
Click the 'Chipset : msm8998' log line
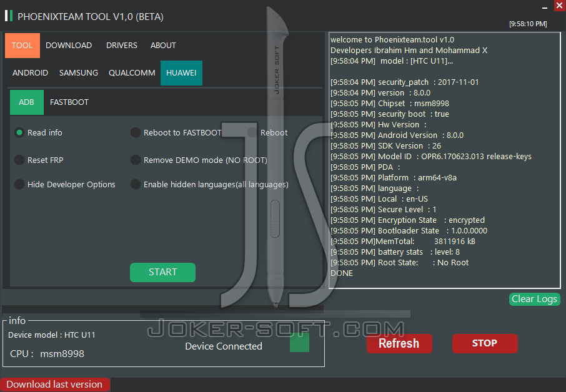[390, 104]
